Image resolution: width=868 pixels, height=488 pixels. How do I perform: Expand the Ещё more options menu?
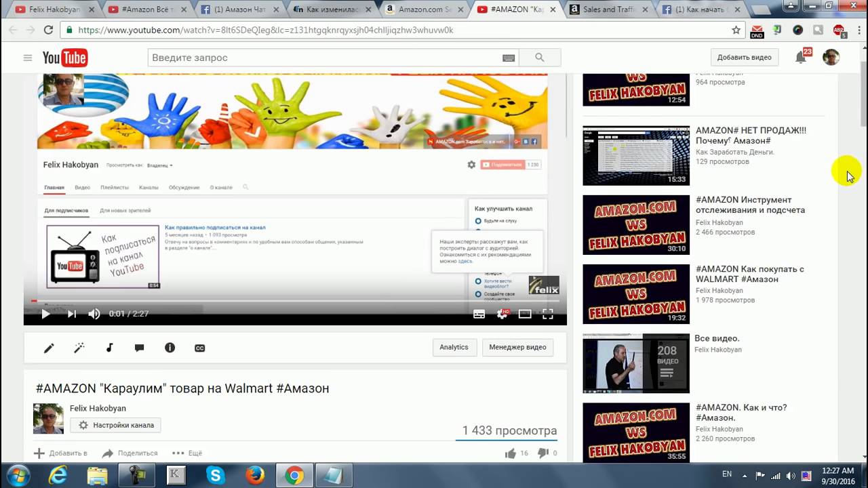[x=187, y=453]
